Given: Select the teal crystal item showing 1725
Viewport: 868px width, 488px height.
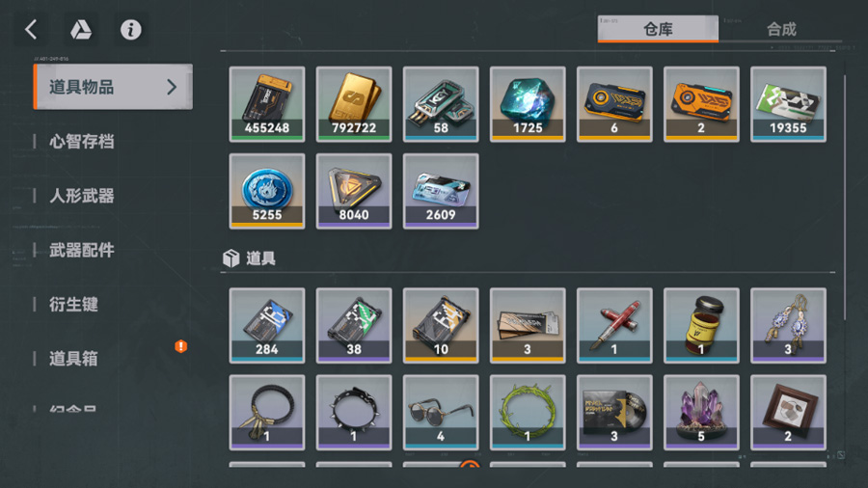Looking at the screenshot, I should point(528,104).
